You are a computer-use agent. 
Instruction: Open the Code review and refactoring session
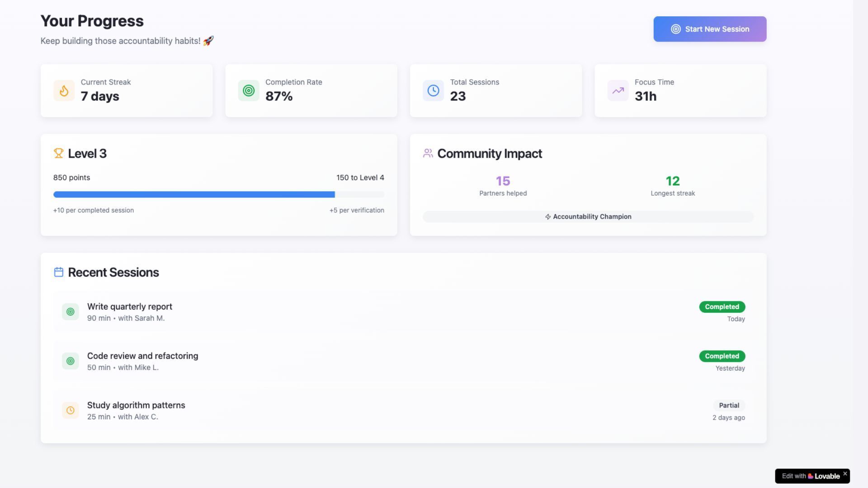(142, 356)
